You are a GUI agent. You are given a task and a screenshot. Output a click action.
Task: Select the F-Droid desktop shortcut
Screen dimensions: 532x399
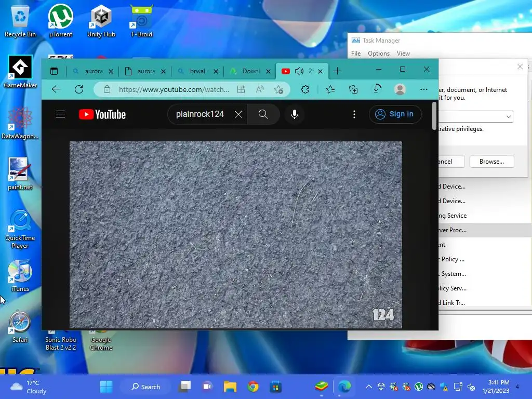tap(142, 21)
